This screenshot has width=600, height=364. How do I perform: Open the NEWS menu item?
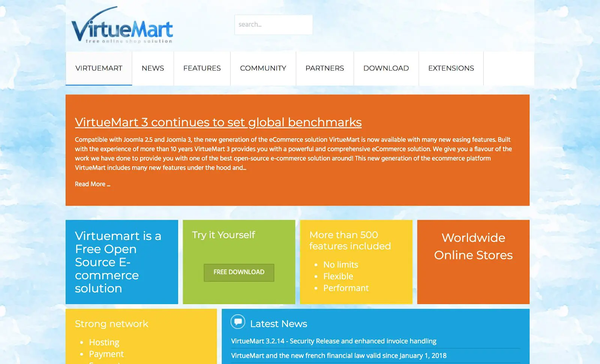tap(153, 68)
